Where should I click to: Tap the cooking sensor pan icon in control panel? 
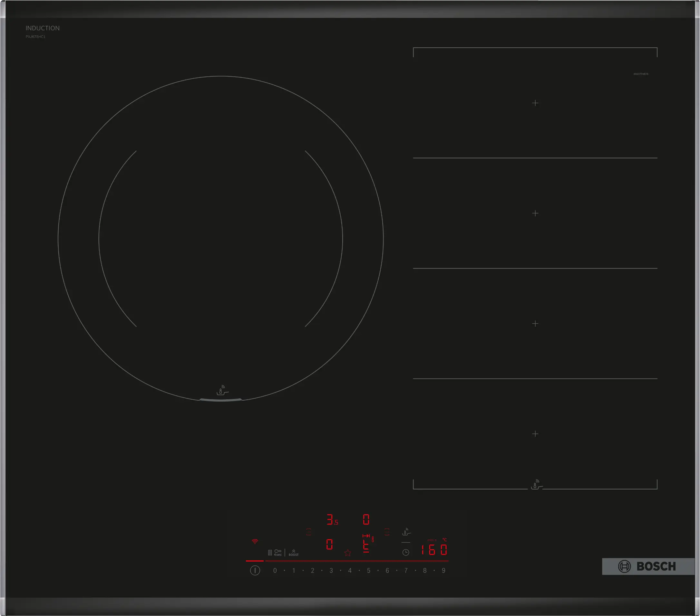406,532
